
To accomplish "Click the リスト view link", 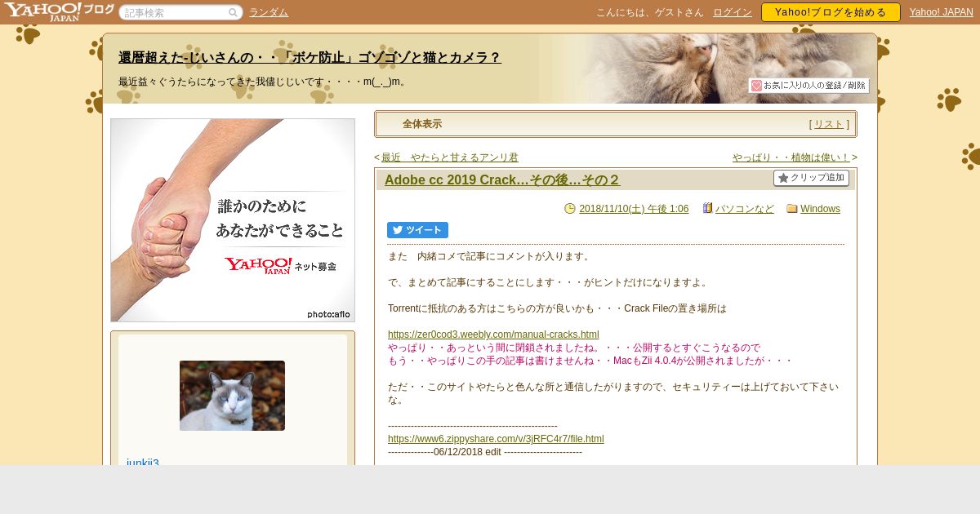I will [x=829, y=124].
